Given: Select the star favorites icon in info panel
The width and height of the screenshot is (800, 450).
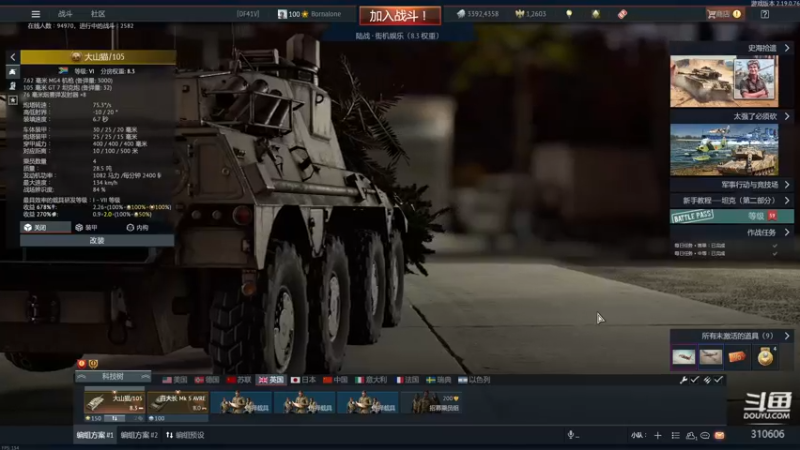Looking at the screenshot, I should (x=13, y=100).
